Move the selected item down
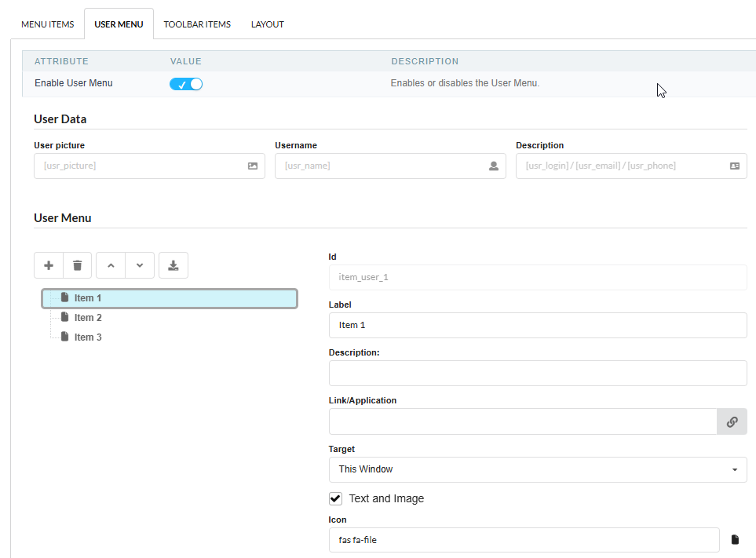Image resolution: width=756 pixels, height=558 pixels. [x=140, y=265]
